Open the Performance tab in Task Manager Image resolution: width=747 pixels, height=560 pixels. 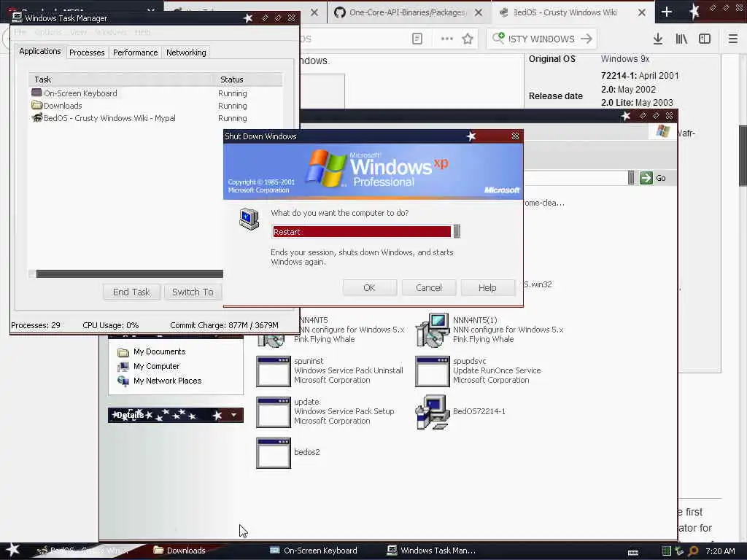click(135, 52)
